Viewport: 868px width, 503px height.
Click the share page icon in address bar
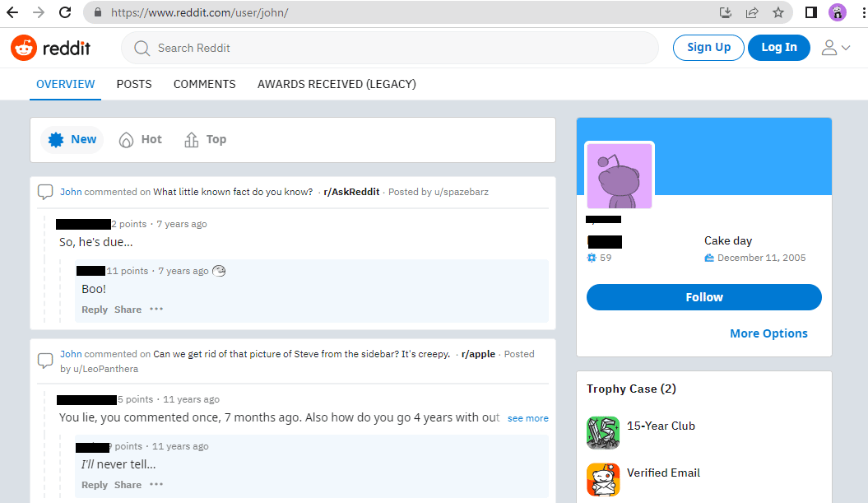click(752, 12)
